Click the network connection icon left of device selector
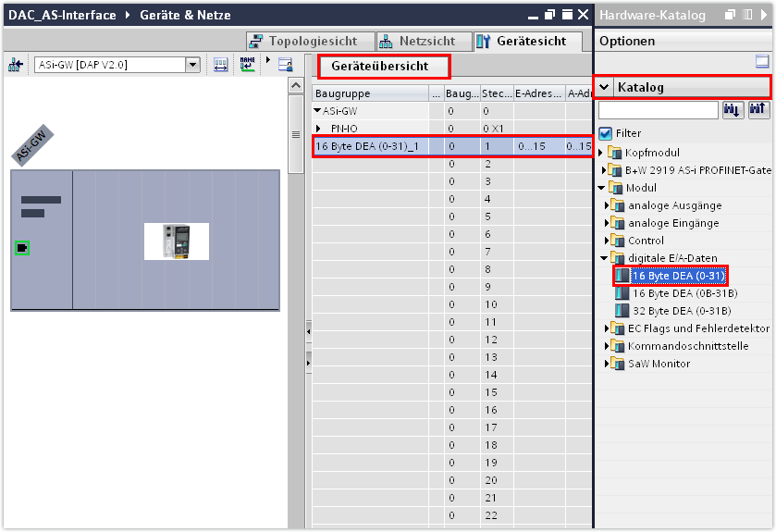This screenshot has height=532, width=776. (x=16, y=65)
